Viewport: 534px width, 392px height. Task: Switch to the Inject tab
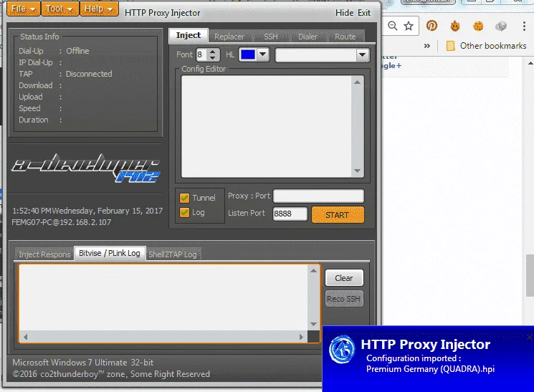(x=189, y=35)
